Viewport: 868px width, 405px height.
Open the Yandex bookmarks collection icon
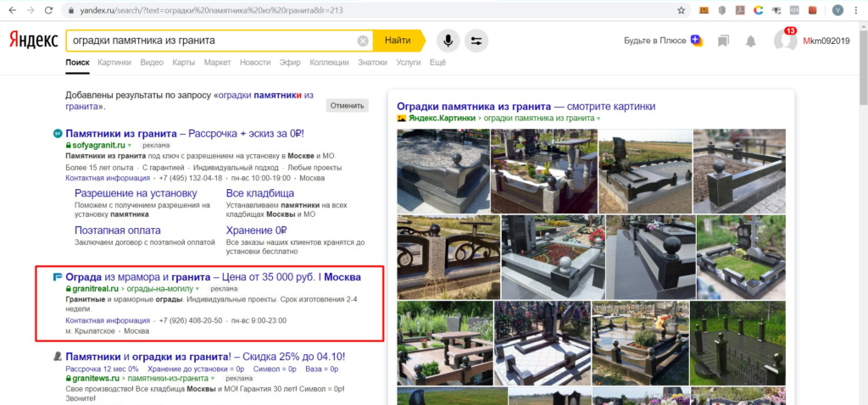point(723,41)
